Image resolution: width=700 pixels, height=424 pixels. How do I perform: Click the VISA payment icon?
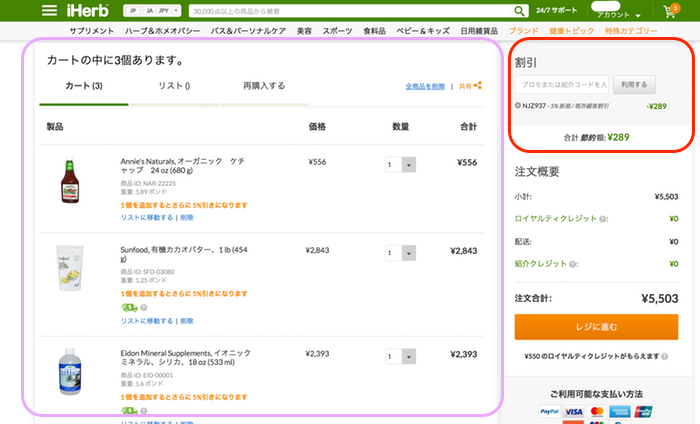coord(573,412)
